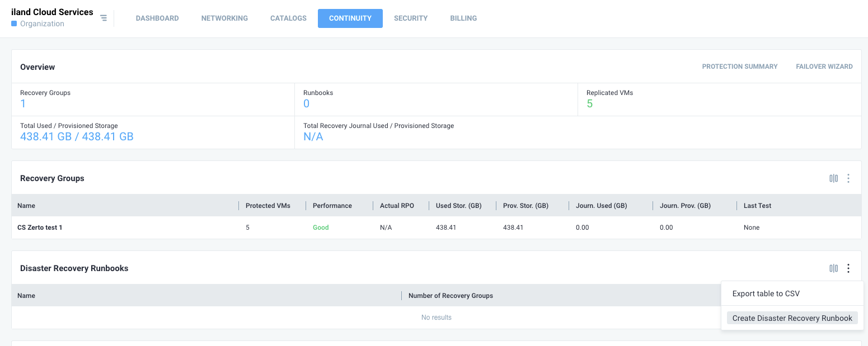Image resolution: width=868 pixels, height=346 pixels.
Task: Click the Recovery Groups count value 1
Action: coord(23,103)
